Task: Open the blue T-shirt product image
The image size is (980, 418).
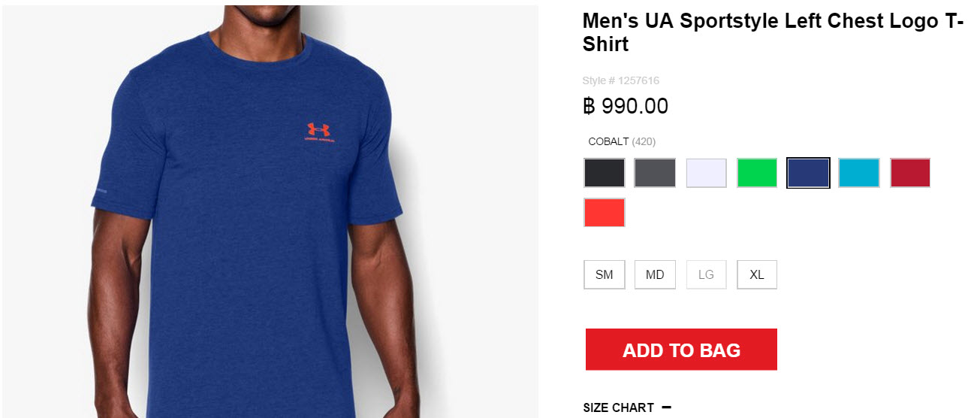Action: pyautogui.click(x=270, y=212)
